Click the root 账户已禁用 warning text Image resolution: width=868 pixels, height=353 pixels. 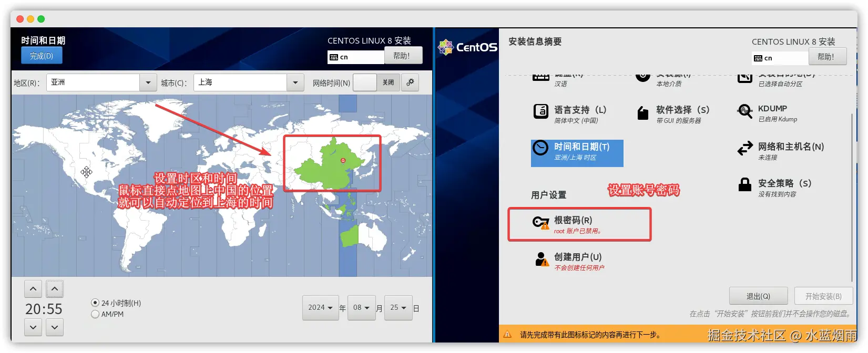click(x=578, y=231)
